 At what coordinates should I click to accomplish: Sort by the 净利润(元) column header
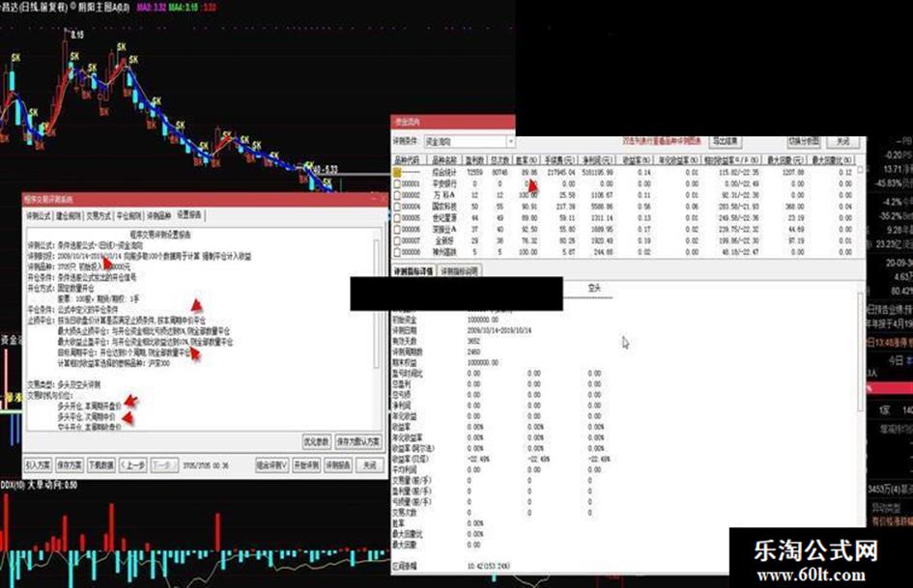597,159
